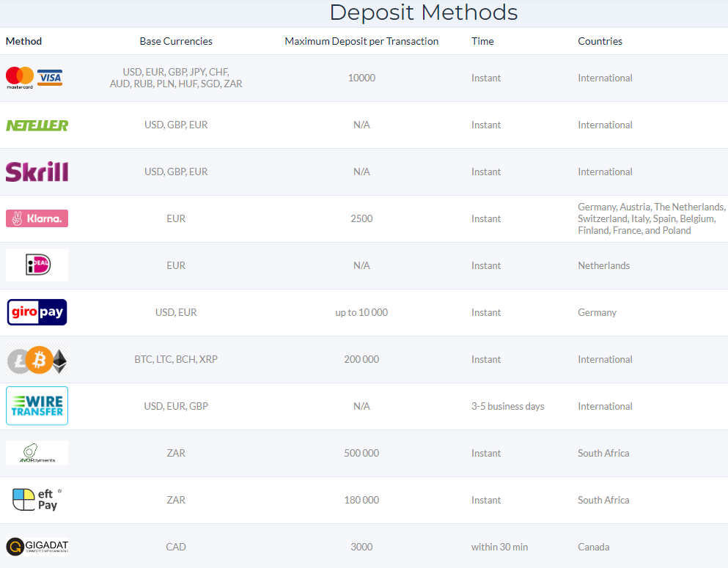This screenshot has width=728, height=568.
Task: Pick the giropay logo
Action: pos(37,312)
